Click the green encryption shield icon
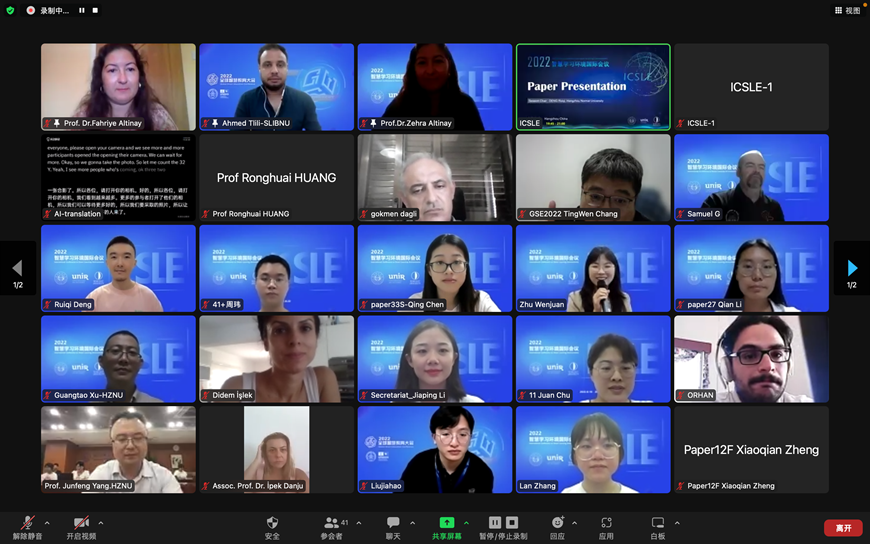Screen dimensions: 870x544 coord(10,10)
